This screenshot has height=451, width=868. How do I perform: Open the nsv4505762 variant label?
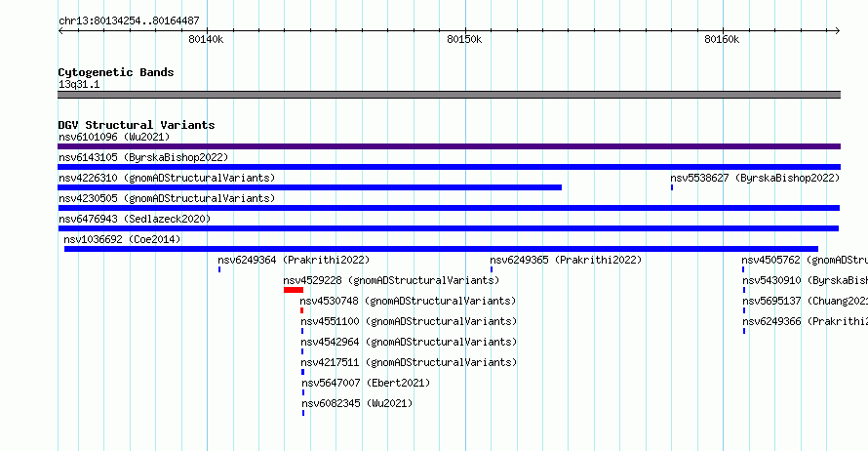tap(805, 260)
